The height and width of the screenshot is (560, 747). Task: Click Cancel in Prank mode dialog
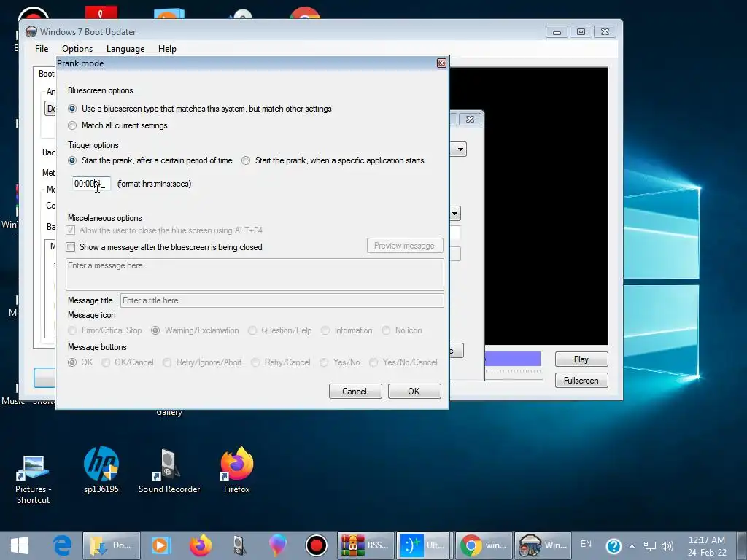(355, 392)
